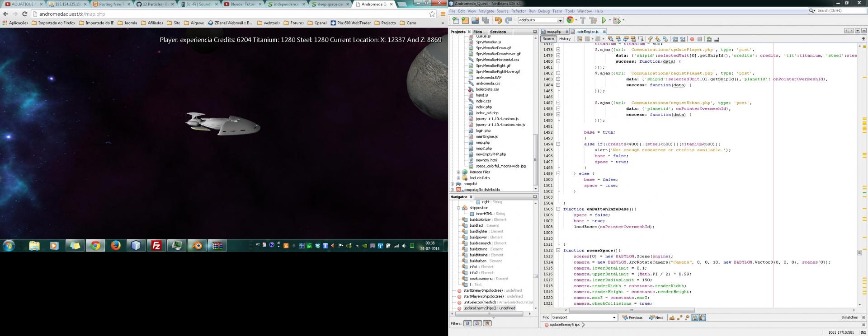Click Start Macro Recording red circle icon

click(x=692, y=39)
